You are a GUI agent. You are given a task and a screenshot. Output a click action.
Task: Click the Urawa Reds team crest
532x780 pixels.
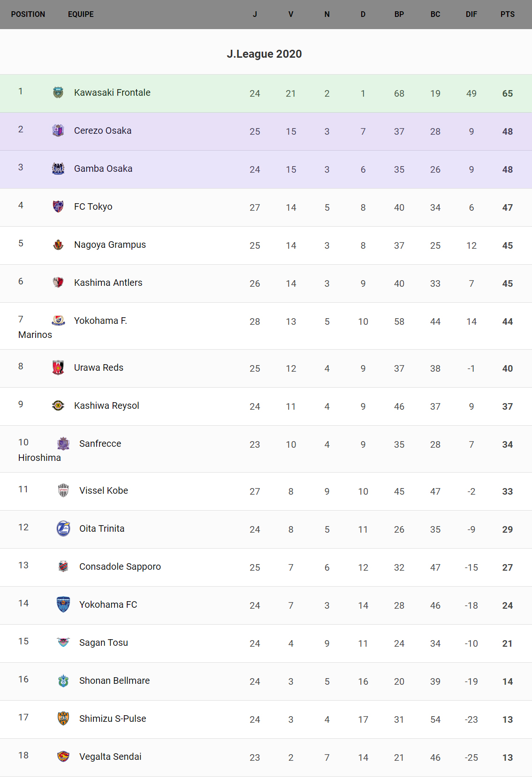(x=58, y=367)
